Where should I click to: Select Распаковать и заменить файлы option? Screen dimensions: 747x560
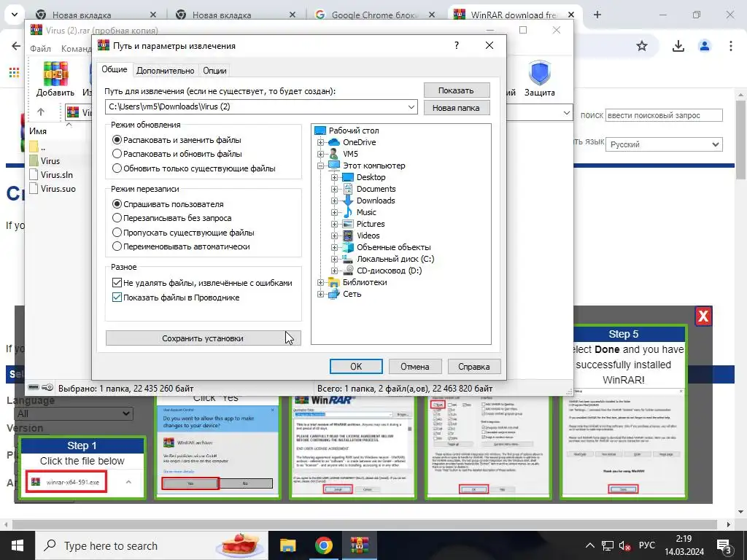click(x=177, y=140)
